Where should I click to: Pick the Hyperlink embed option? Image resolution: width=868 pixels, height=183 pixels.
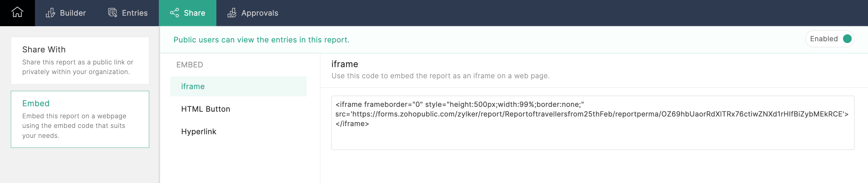pos(199,132)
